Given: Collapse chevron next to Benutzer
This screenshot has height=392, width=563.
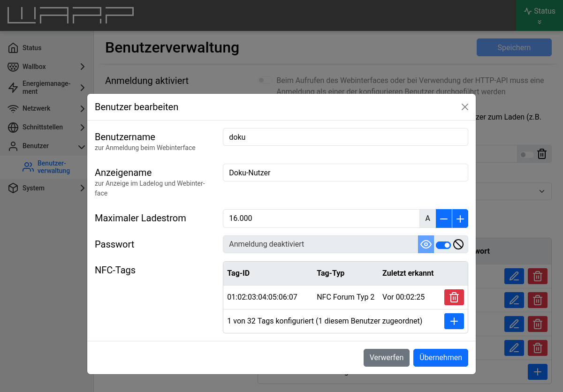Looking at the screenshot, I should [82, 147].
